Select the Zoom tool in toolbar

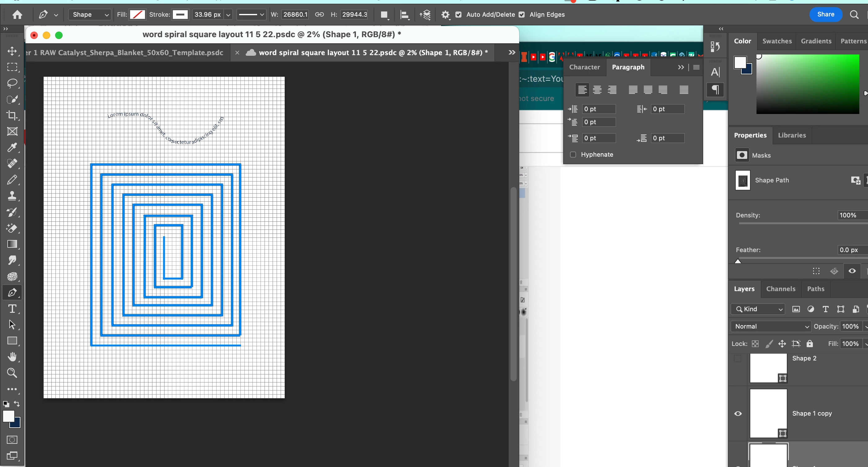coord(12,373)
